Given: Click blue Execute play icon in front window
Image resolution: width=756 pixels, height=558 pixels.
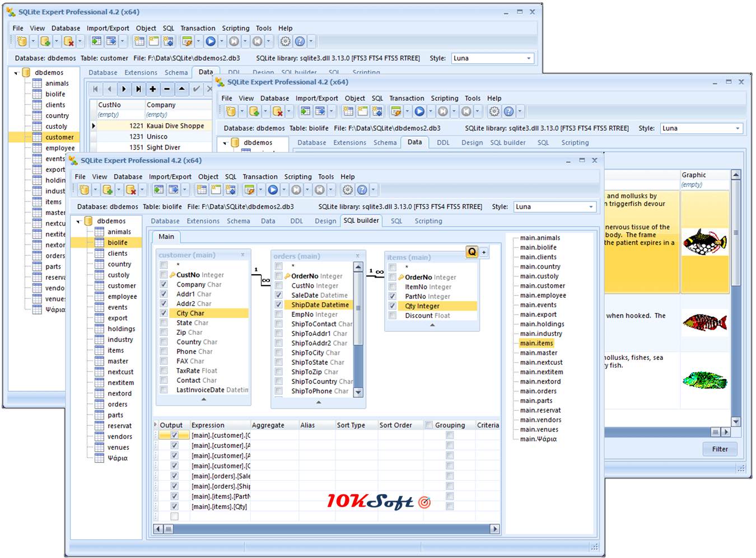Looking at the screenshot, I should pyautogui.click(x=273, y=190).
